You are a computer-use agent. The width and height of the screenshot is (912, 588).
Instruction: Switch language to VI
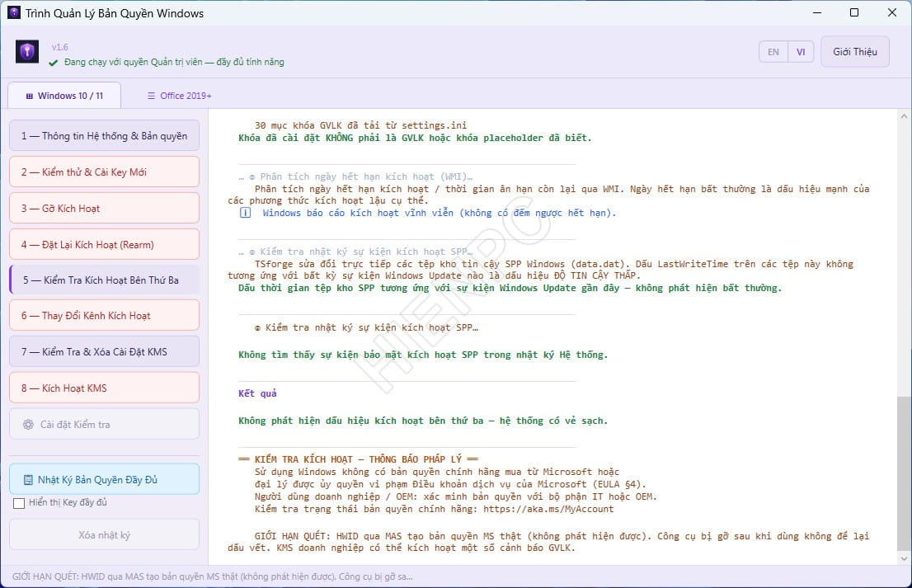click(x=801, y=52)
